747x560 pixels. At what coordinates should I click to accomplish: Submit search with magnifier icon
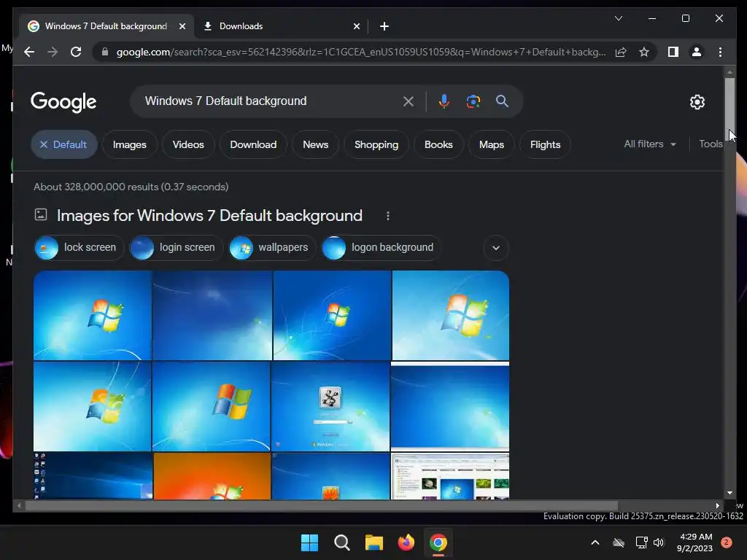[x=502, y=101]
